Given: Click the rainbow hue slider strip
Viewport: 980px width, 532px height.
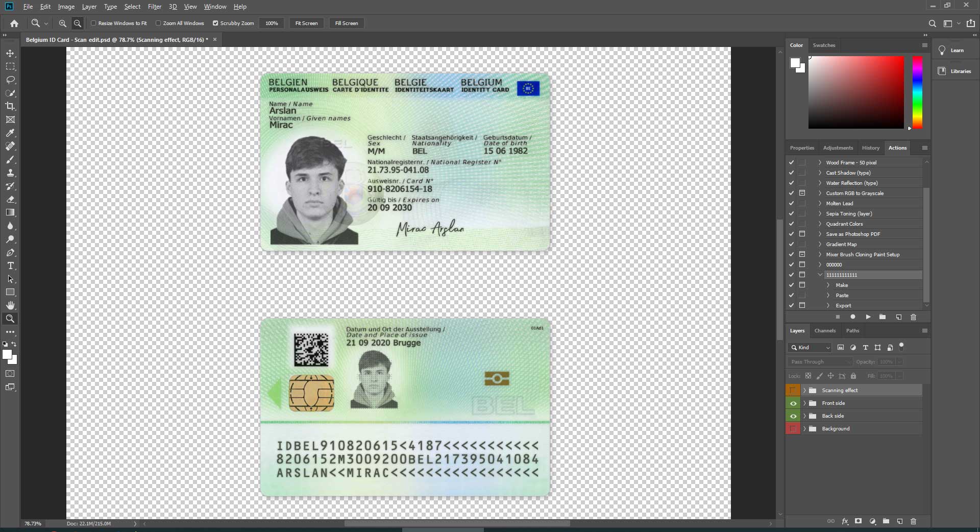Looking at the screenshot, I should click(x=917, y=92).
